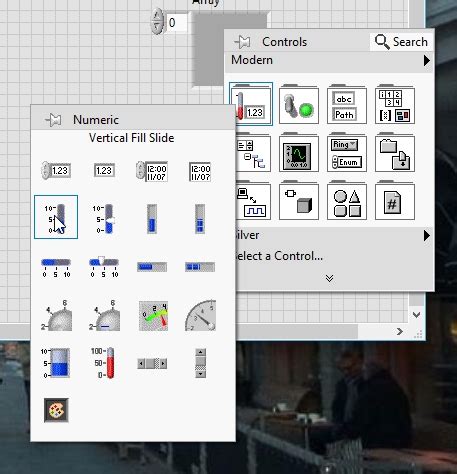Click the front panel scroll right arrow
The width and height of the screenshot is (457, 474).
click(x=400, y=331)
